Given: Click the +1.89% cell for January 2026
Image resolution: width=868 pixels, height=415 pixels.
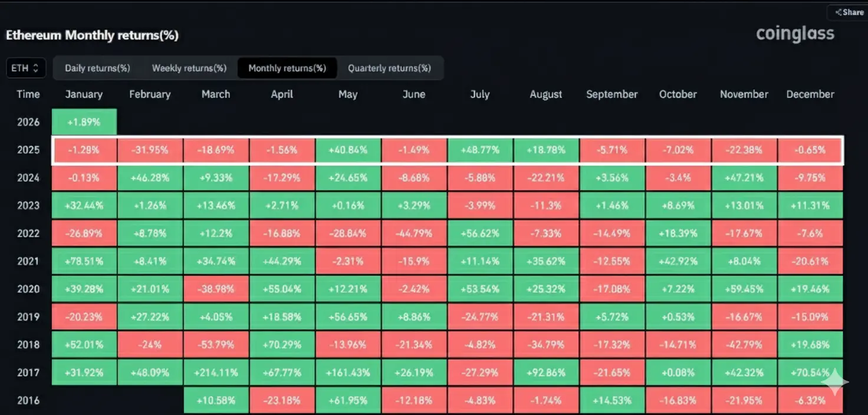Looking at the screenshot, I should [84, 122].
